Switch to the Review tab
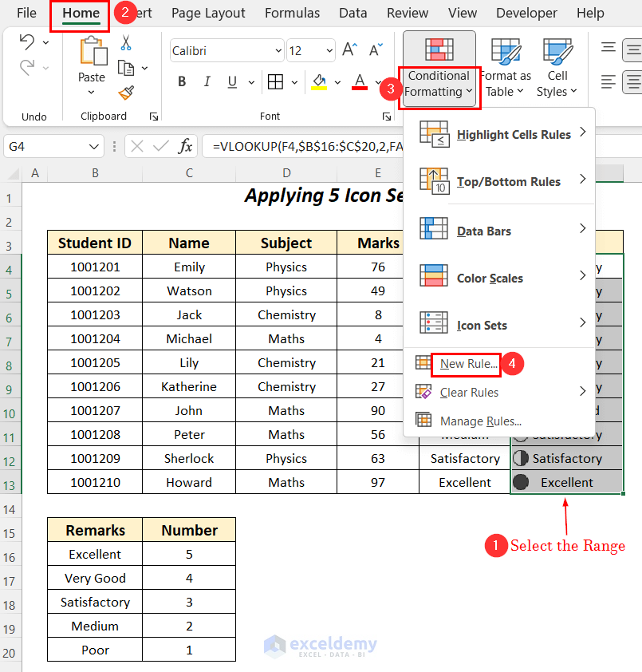 point(408,13)
